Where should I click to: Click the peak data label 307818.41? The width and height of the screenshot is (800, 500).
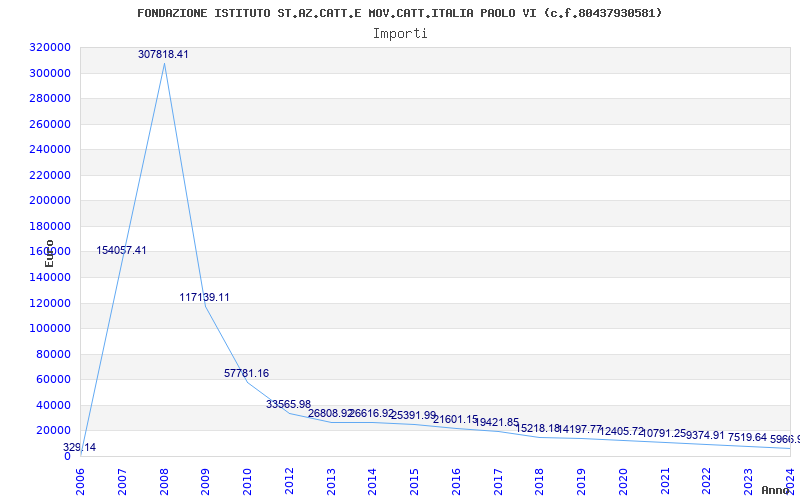(x=163, y=54)
